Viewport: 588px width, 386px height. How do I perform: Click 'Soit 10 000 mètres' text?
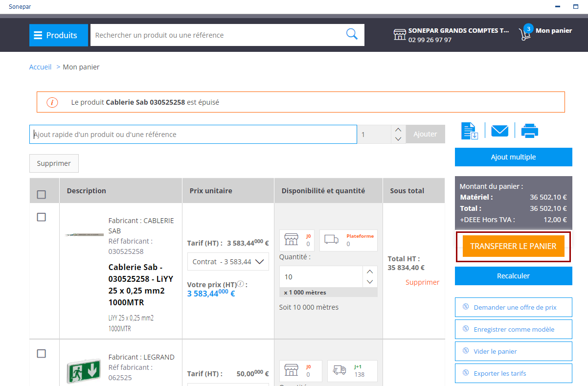coord(309,307)
